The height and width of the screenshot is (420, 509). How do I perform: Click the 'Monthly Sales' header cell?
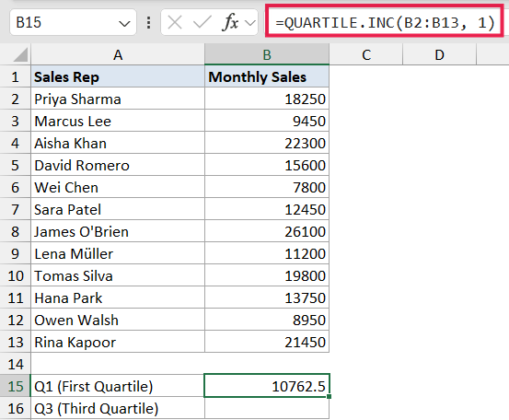click(x=267, y=77)
